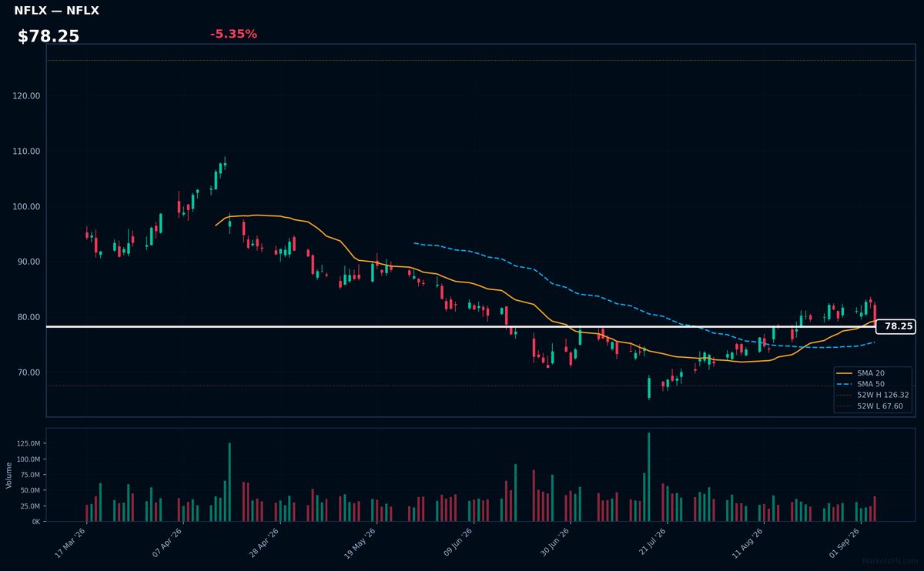Click the 25.0M volume axis label
This screenshot has height=571, width=924.
point(31,506)
